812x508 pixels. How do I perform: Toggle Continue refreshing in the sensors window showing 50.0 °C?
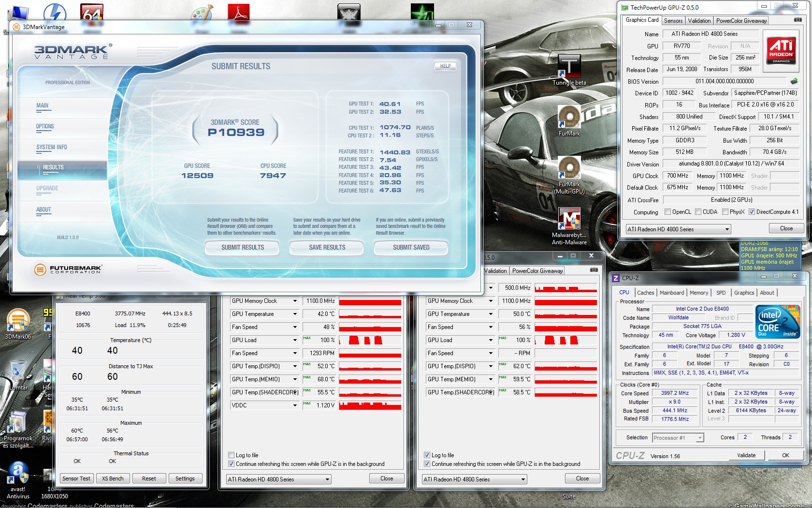click(x=427, y=464)
